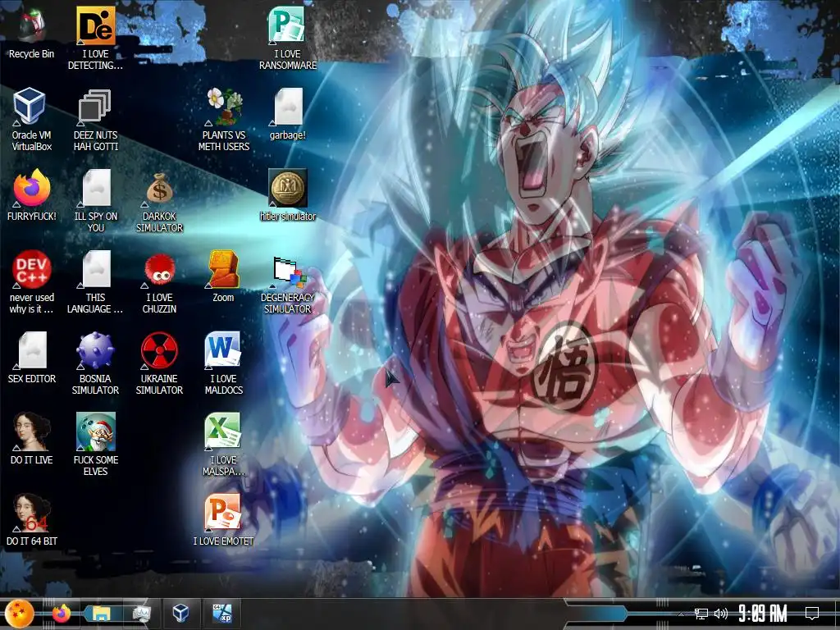
Task: Open the monitor program pinned on the taskbar
Action: tap(141, 614)
